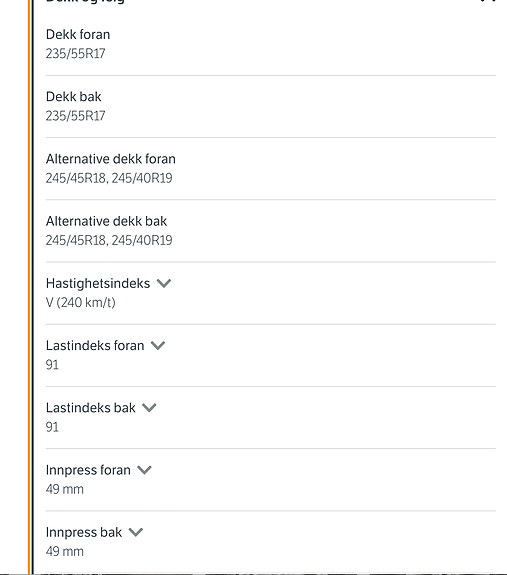Screen dimensions: 507x575
Task: Collapse the Dekk og felg section arrow
Action: [x=488, y=1]
